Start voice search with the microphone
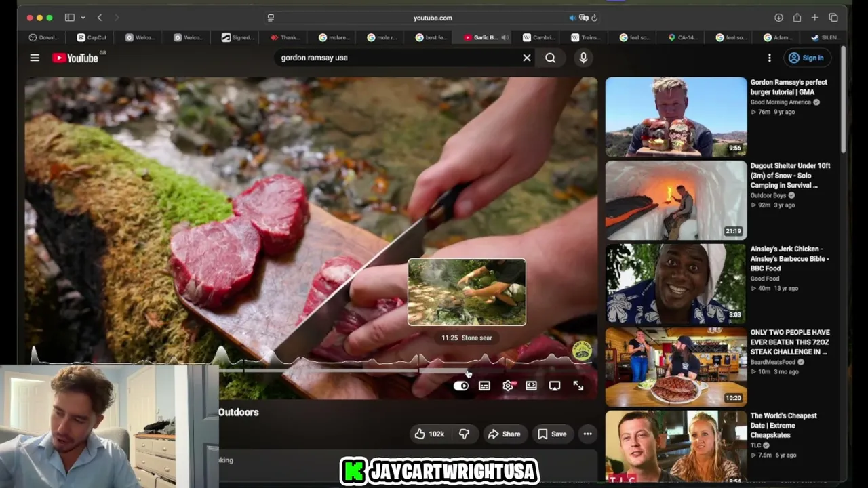 coord(583,58)
